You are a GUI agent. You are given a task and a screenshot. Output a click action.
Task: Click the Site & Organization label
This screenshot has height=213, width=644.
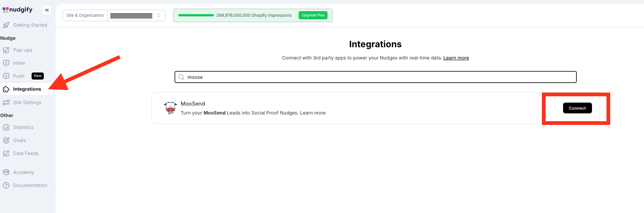point(85,16)
